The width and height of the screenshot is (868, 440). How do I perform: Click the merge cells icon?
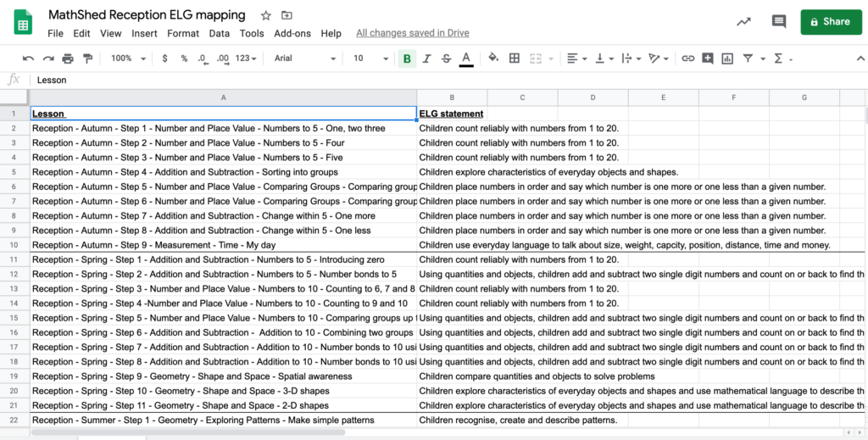pyautogui.click(x=536, y=58)
